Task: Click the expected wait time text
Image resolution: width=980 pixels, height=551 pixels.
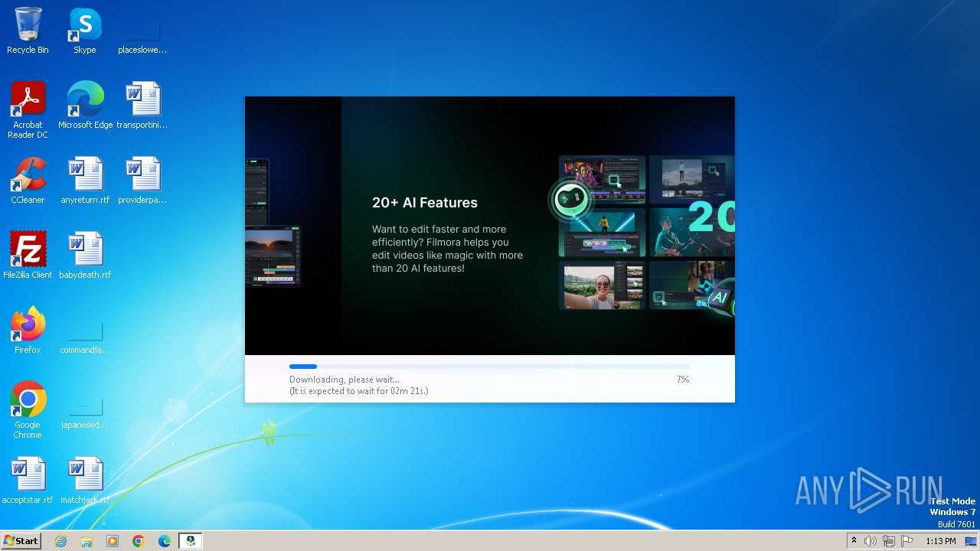Action: click(x=359, y=391)
